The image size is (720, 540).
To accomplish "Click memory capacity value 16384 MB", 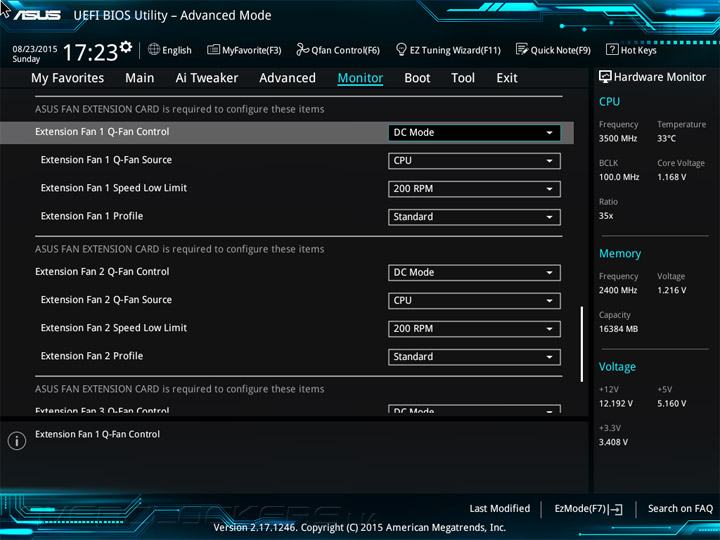I will point(619,329).
